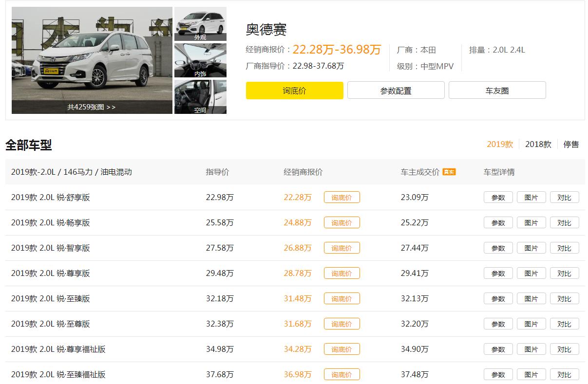The height and width of the screenshot is (384, 588).
Task: Open the 参数配置 specifications button
Action: (x=396, y=91)
